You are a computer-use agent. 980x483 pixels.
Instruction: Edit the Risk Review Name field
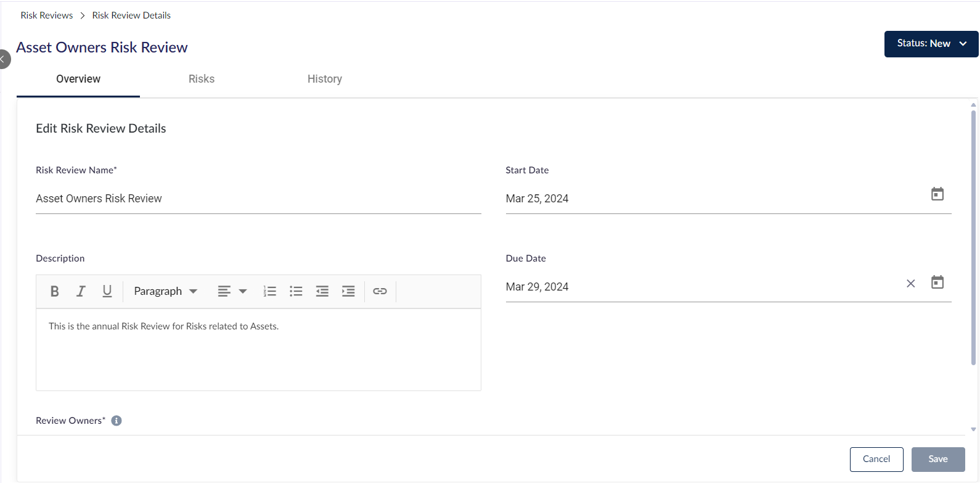point(258,199)
